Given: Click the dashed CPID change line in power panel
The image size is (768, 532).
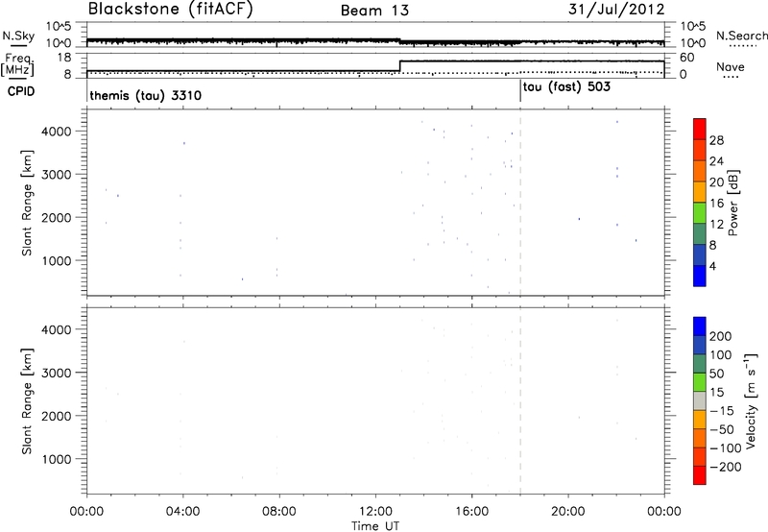Looking at the screenshot, I should [x=520, y=203].
